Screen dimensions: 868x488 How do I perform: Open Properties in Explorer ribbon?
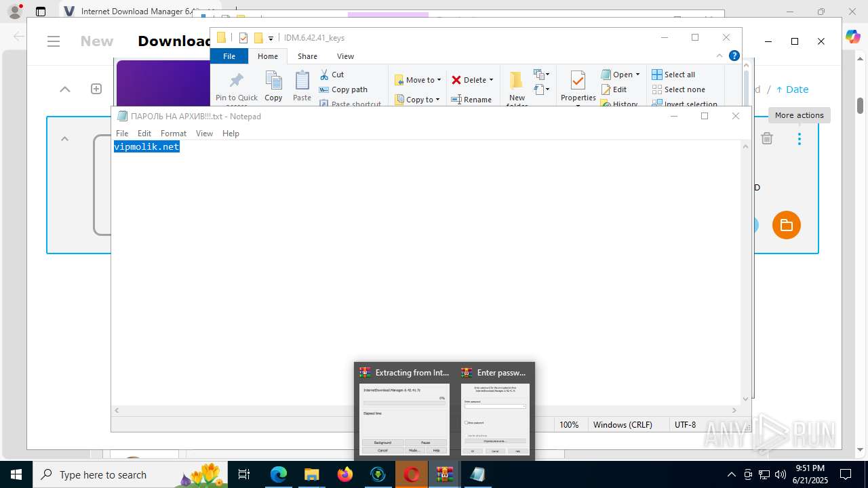(x=578, y=87)
